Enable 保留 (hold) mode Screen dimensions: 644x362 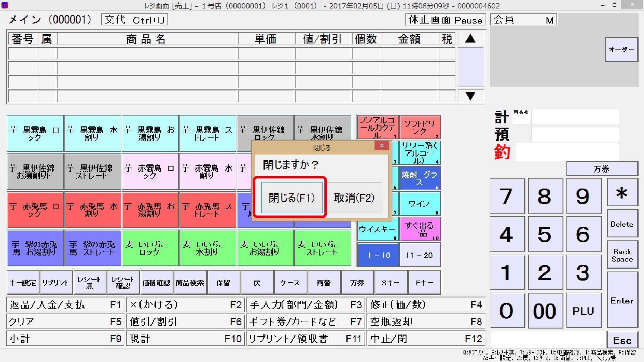tap(224, 282)
